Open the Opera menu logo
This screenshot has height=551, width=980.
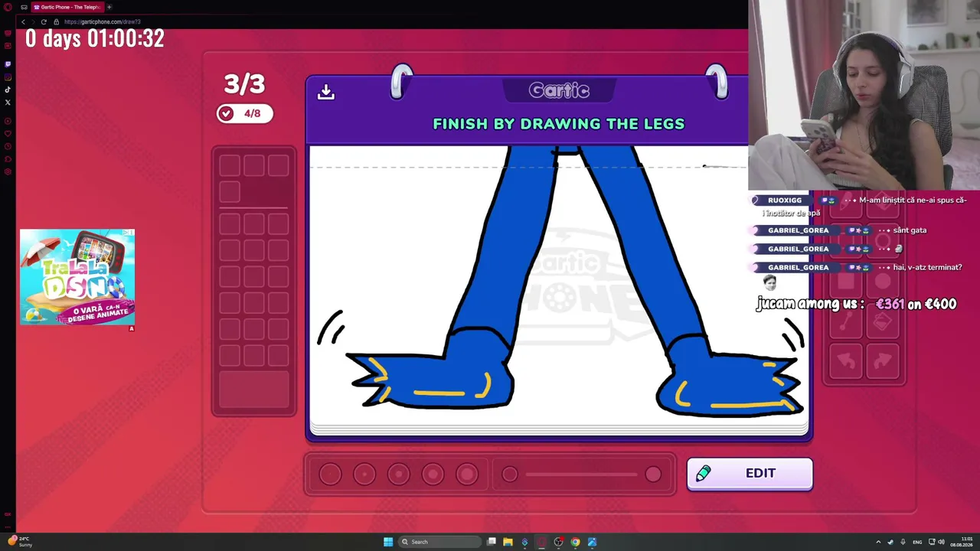click(x=8, y=7)
